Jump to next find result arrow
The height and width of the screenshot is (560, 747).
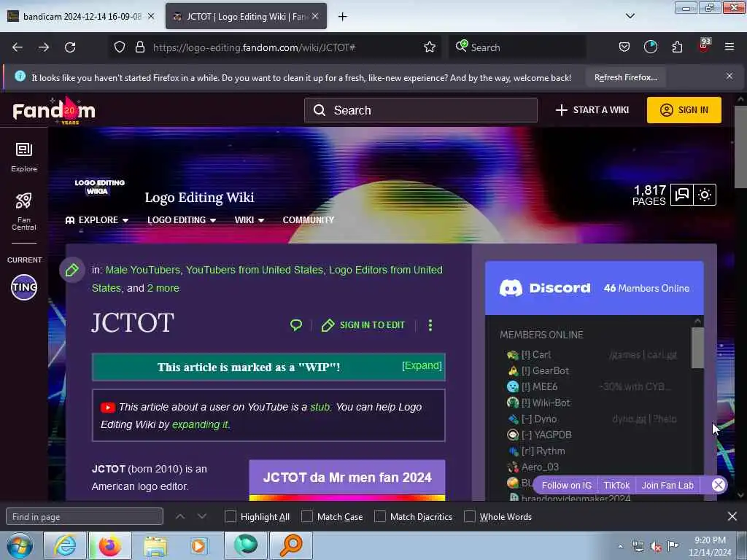click(x=202, y=516)
